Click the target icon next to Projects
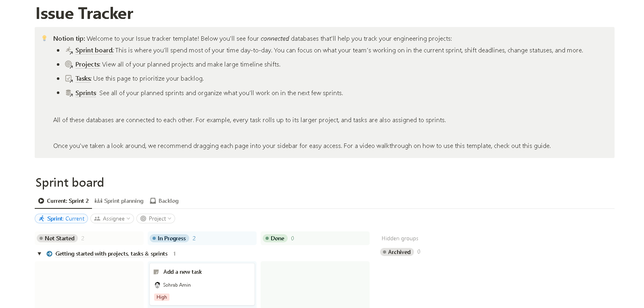 (x=69, y=64)
